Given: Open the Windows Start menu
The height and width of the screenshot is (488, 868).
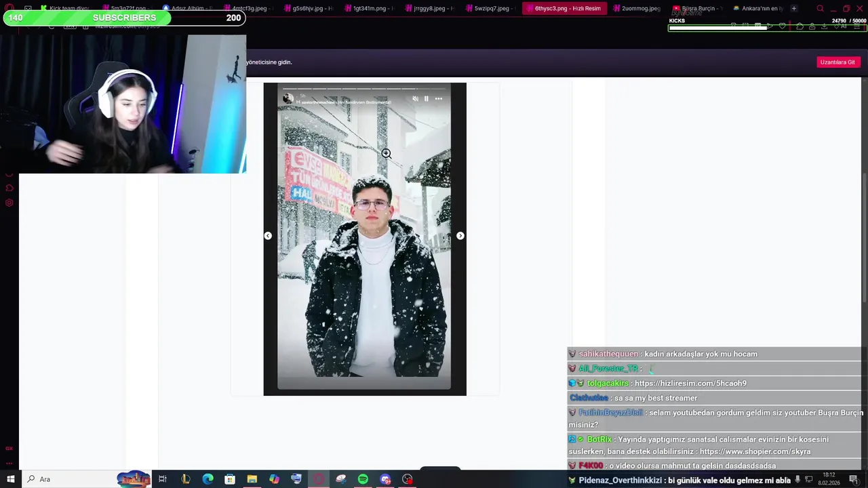Looking at the screenshot, I should pyautogui.click(x=10, y=479).
